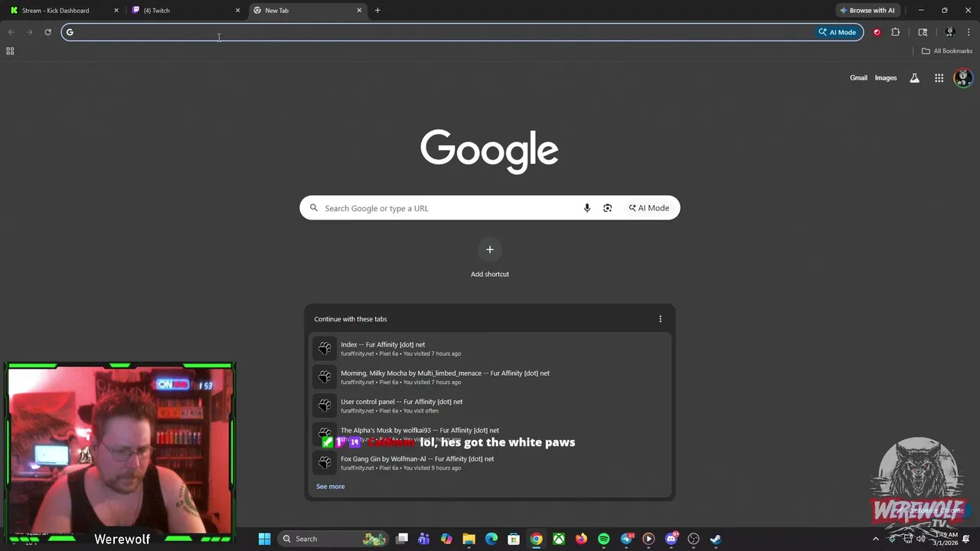The image size is (980, 551).
Task: Open All Bookmarks folder
Action: (x=946, y=51)
